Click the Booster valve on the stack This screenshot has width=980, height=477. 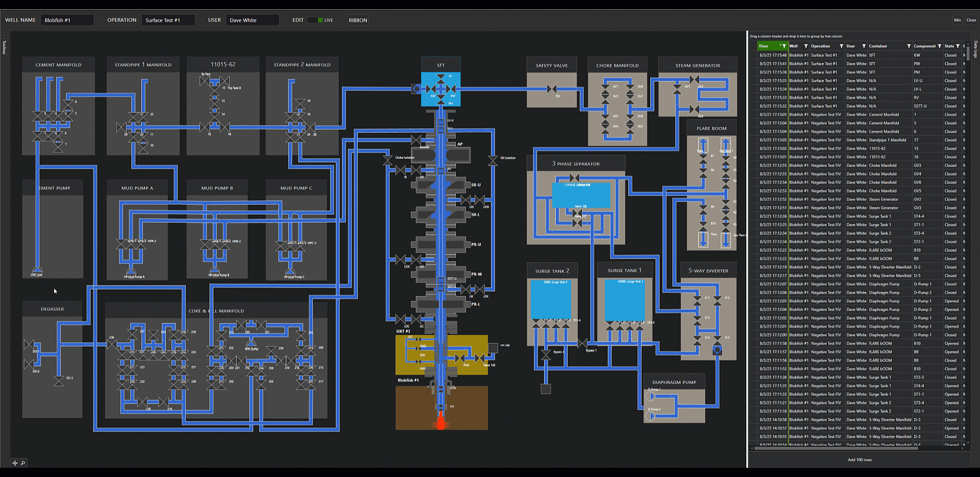(415, 140)
